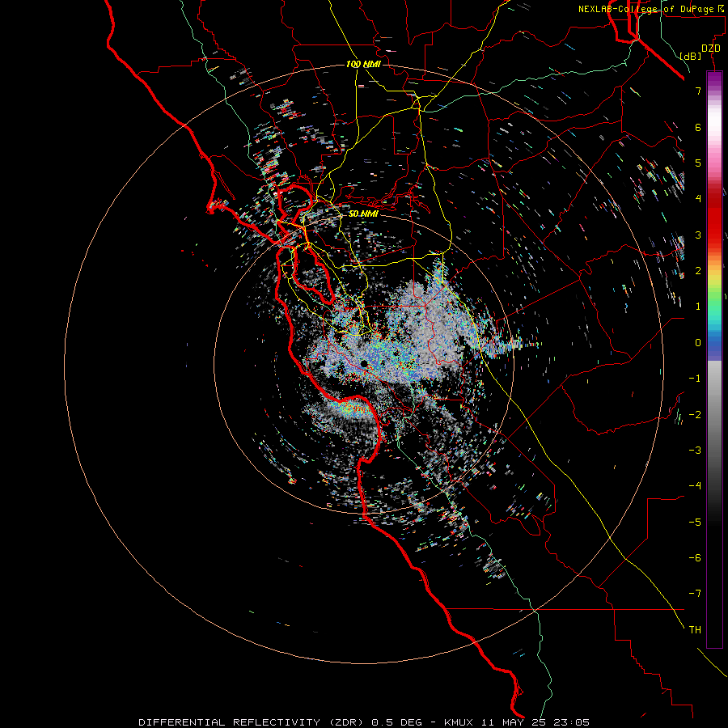Click the "23:05" time in the caption

pyautogui.click(x=574, y=722)
